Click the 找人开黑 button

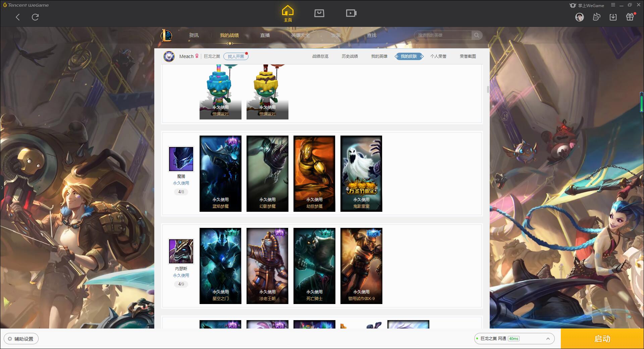[x=236, y=56]
